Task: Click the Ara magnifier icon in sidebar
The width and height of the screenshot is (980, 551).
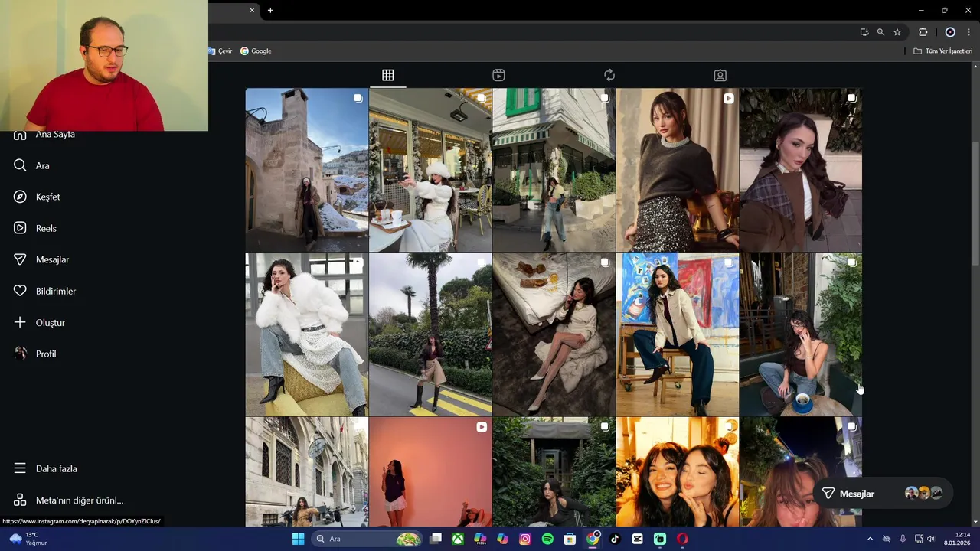Action: click(21, 165)
